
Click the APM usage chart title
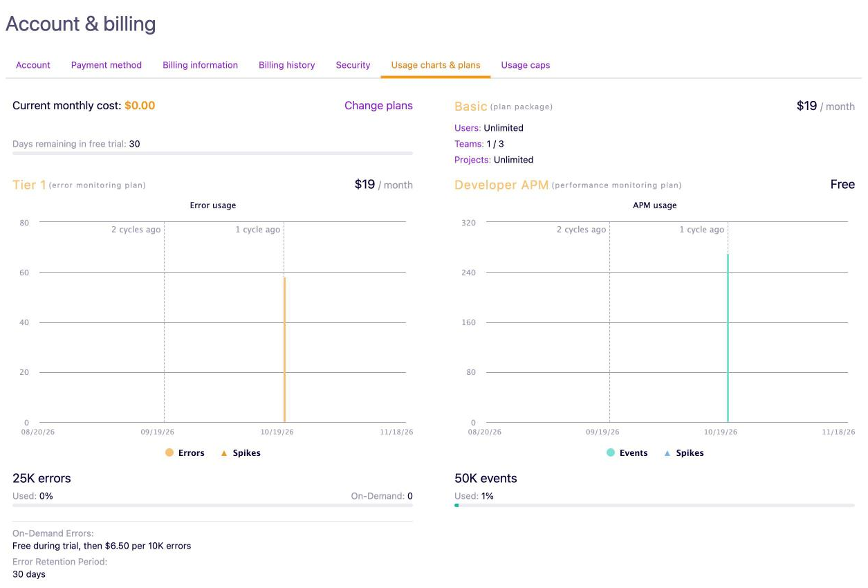click(x=655, y=205)
